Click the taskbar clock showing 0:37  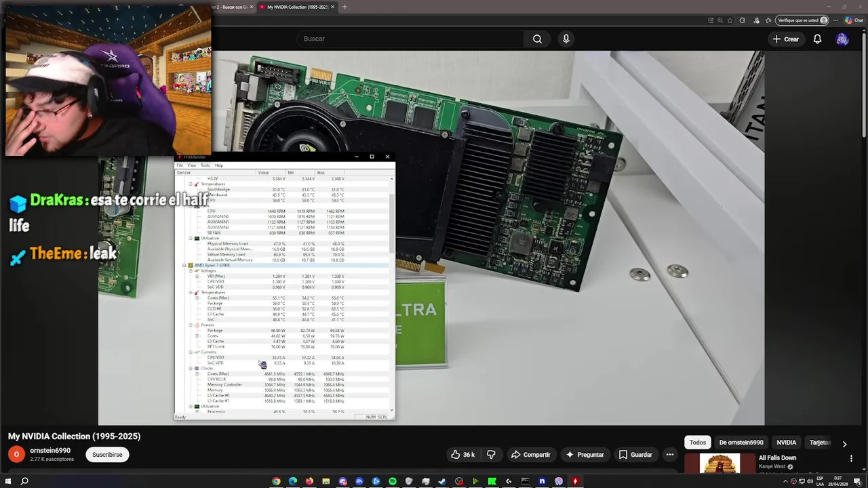(838, 481)
